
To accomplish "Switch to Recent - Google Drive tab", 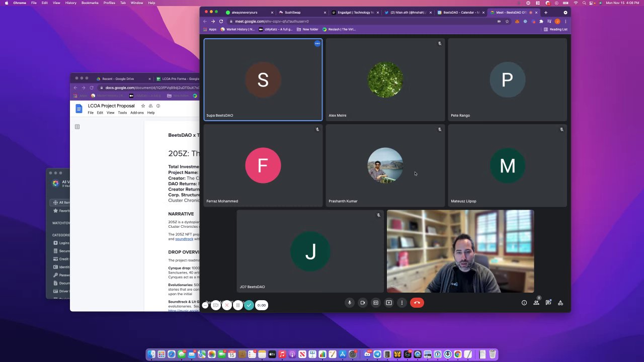I will [x=121, y=78].
